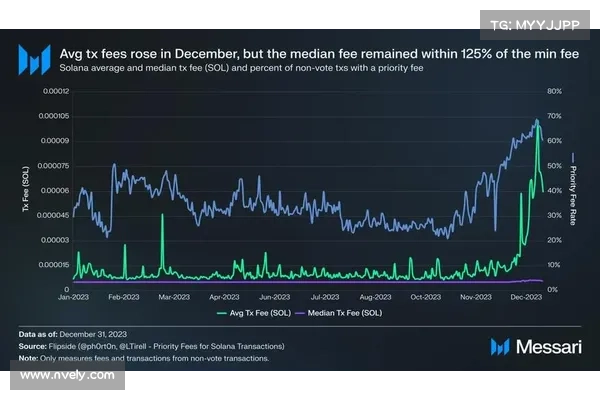Click the 70% right-axis tick label
The image size is (600, 400).
point(554,116)
